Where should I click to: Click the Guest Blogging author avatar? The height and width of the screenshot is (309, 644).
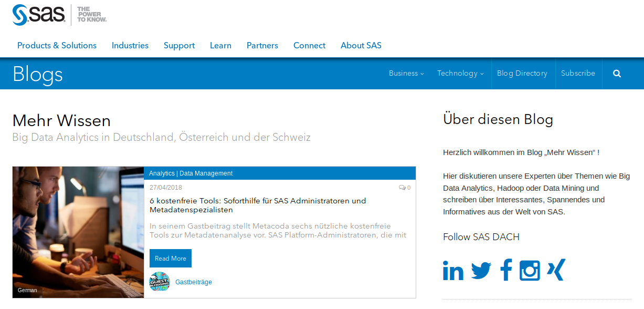tap(160, 282)
